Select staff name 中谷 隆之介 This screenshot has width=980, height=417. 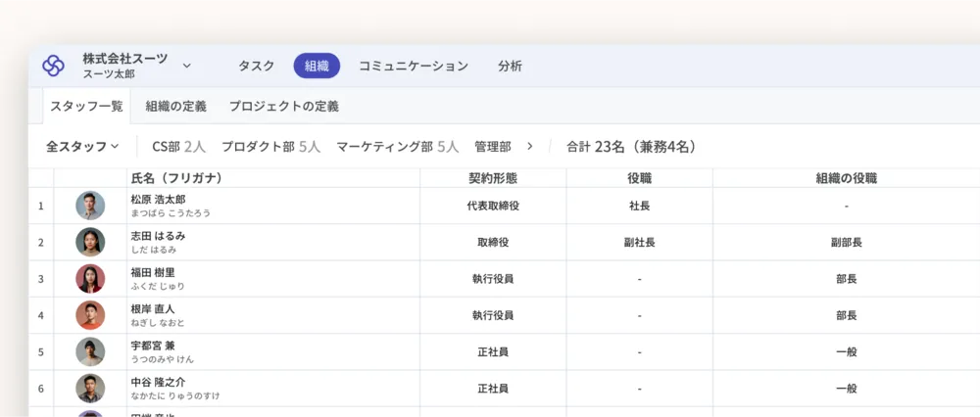point(158,382)
